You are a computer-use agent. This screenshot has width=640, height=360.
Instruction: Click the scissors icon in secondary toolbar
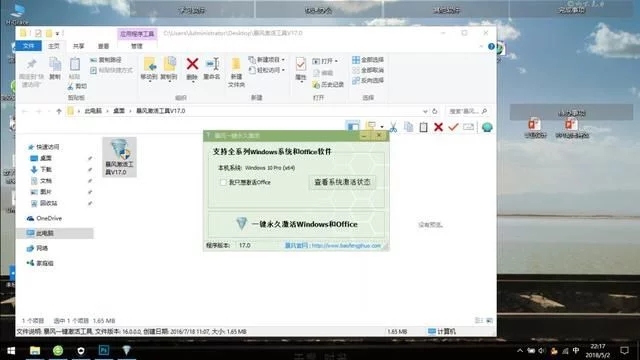(393, 127)
